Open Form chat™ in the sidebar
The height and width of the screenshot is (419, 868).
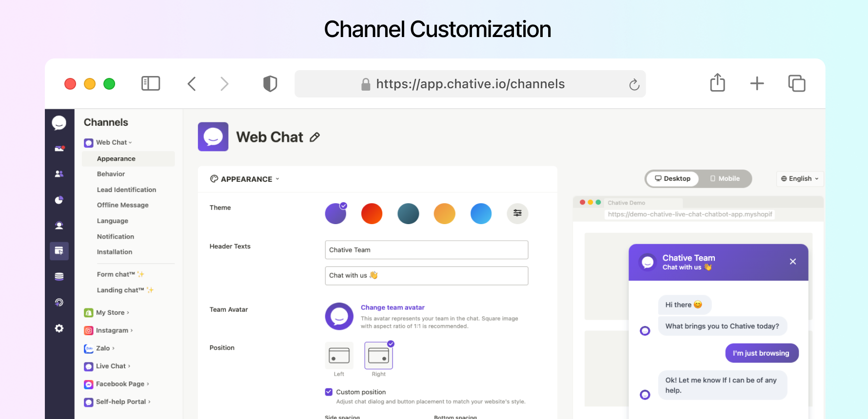coord(120,275)
